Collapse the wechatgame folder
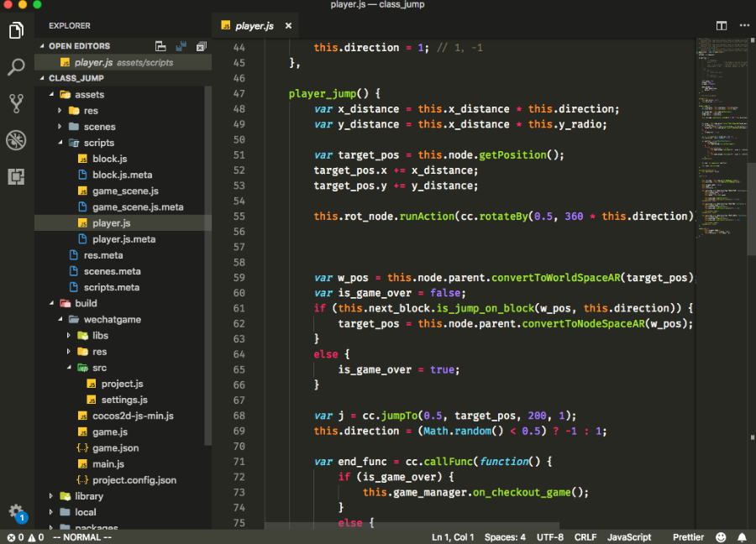 [60, 319]
